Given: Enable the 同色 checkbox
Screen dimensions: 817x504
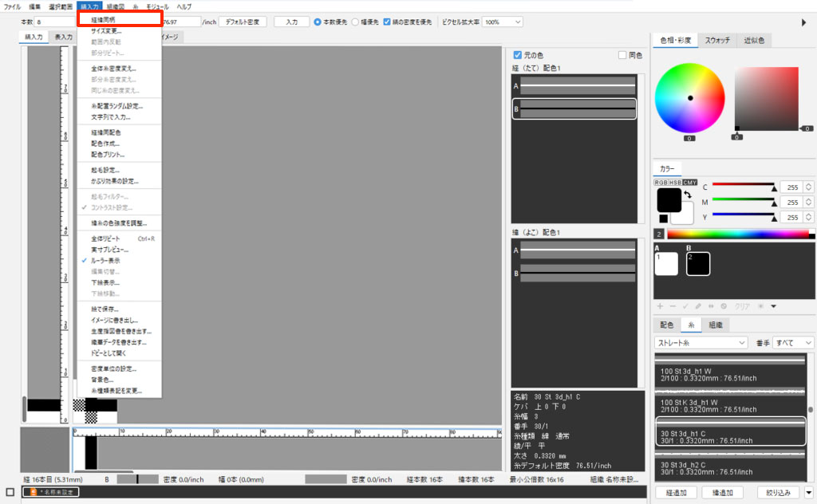Looking at the screenshot, I should click(623, 55).
